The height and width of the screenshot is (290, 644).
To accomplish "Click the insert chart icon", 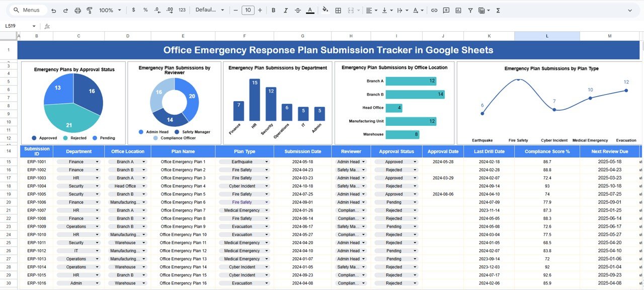I will (458, 10).
